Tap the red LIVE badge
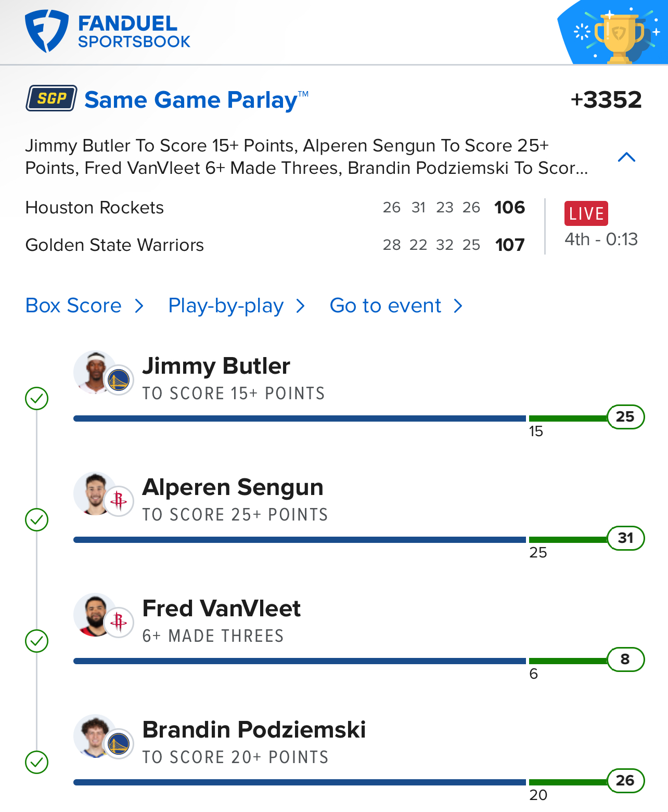668x812 pixels. tap(586, 213)
